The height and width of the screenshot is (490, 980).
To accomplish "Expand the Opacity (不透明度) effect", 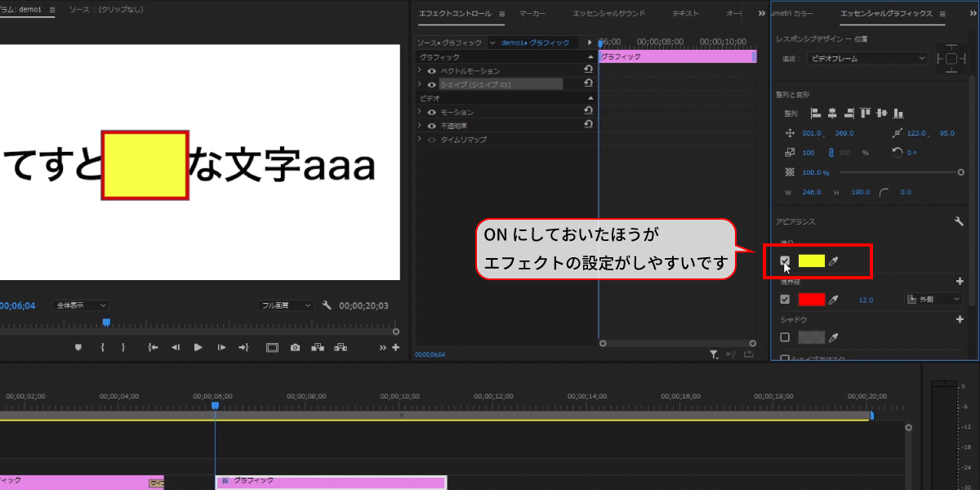I will tap(421, 125).
